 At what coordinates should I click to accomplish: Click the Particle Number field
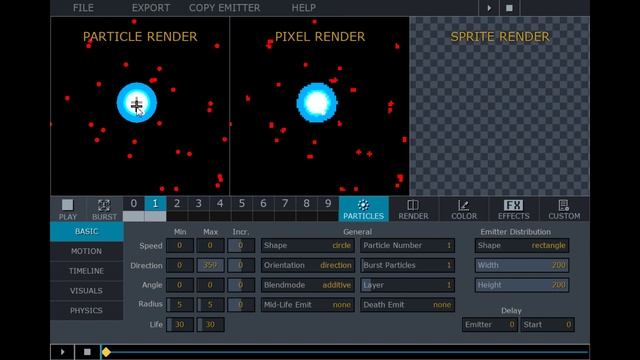pyautogui.click(x=407, y=245)
